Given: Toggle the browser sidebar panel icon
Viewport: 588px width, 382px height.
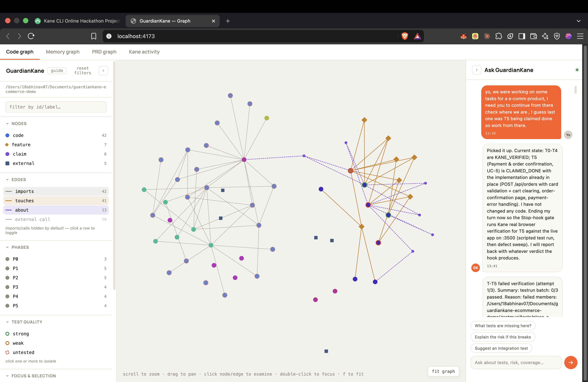Looking at the screenshot, I should coord(522,36).
